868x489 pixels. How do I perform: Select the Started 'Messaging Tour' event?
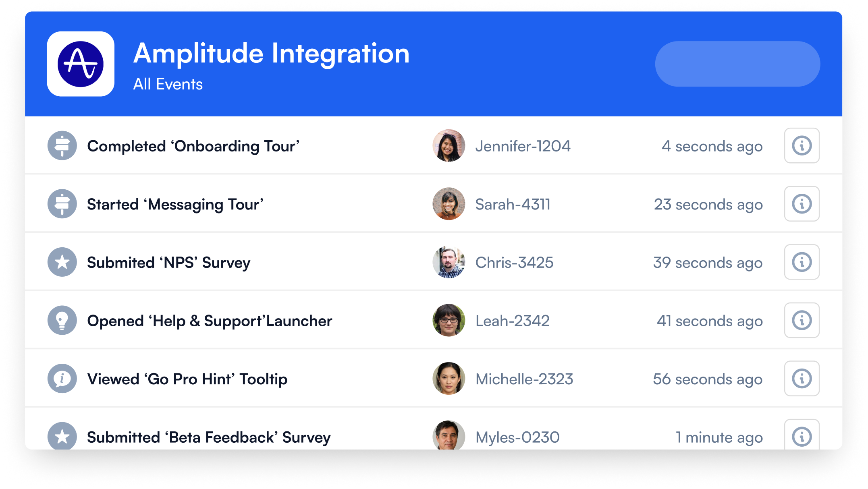point(175,205)
